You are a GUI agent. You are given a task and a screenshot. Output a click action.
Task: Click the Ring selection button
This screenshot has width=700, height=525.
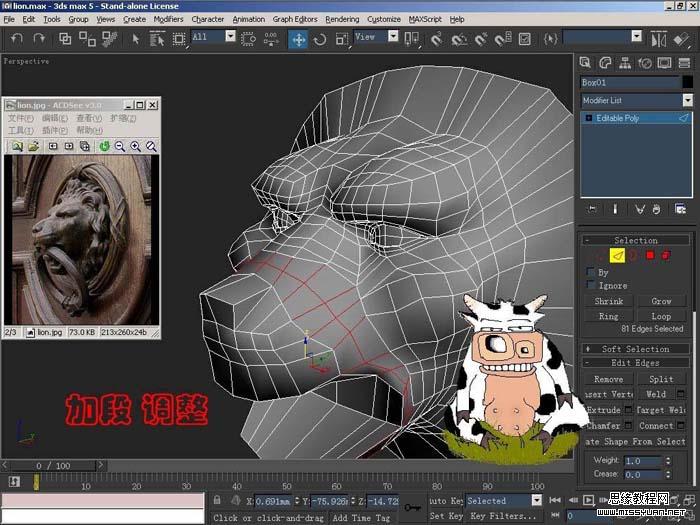coord(609,316)
